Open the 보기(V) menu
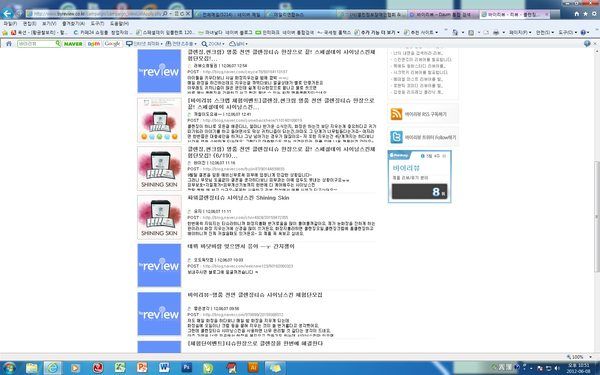 pyautogui.click(x=49, y=24)
